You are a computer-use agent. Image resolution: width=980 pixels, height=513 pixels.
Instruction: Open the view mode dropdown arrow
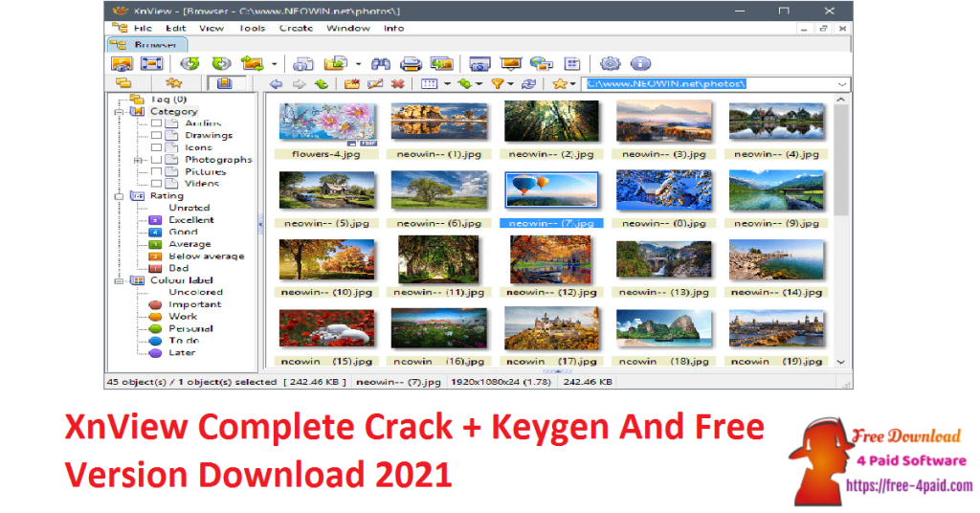coord(447,84)
